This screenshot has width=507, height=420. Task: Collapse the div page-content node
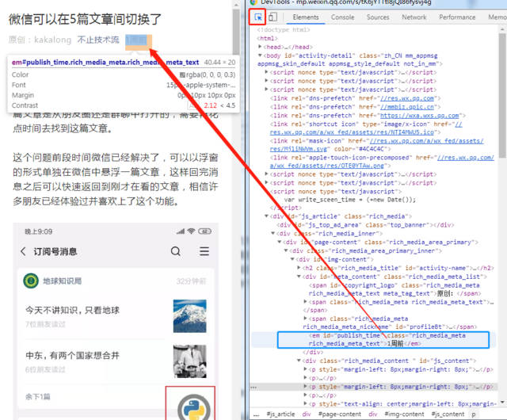(280, 242)
